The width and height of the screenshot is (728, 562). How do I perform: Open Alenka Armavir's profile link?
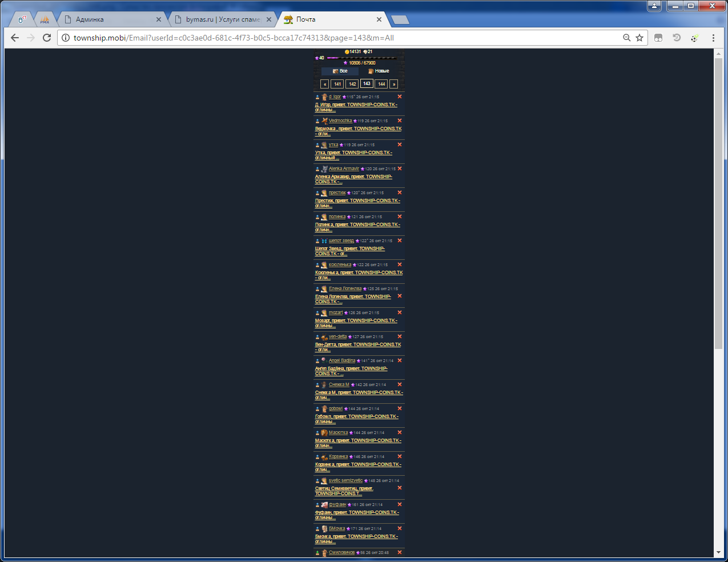point(344,168)
